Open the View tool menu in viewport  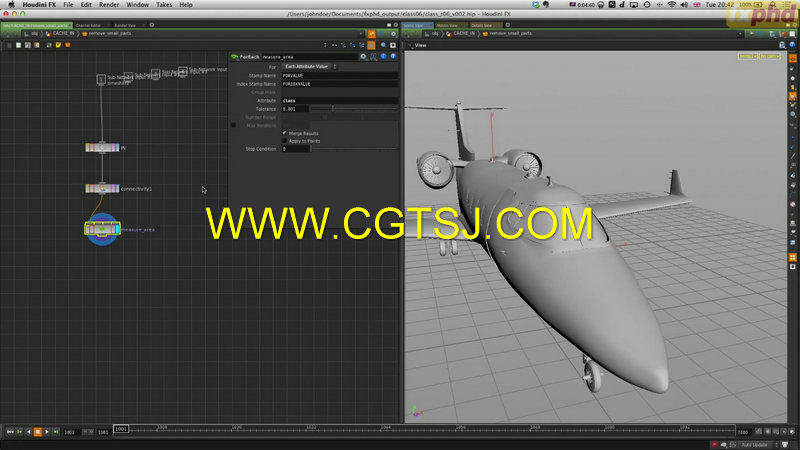(x=420, y=45)
